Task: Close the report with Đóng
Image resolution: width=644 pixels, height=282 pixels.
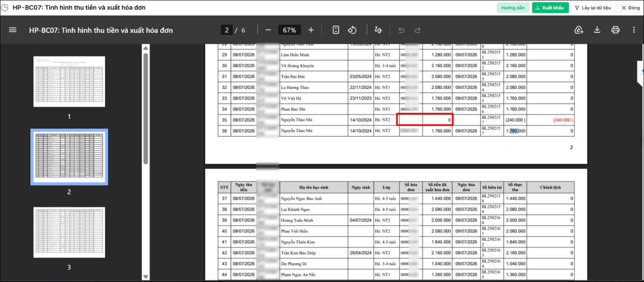Action: pos(630,8)
